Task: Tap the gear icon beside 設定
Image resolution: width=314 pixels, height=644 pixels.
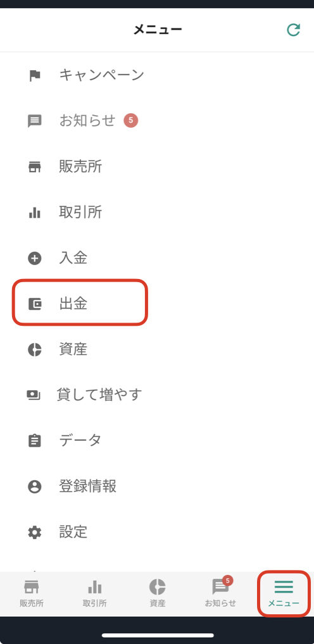Action: coord(35,532)
